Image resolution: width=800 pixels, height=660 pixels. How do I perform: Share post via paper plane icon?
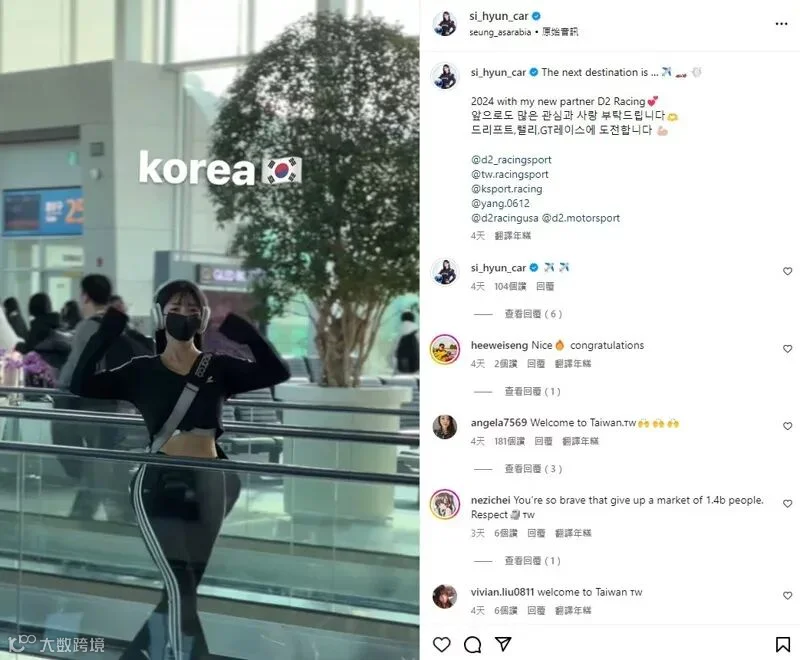[x=503, y=644]
